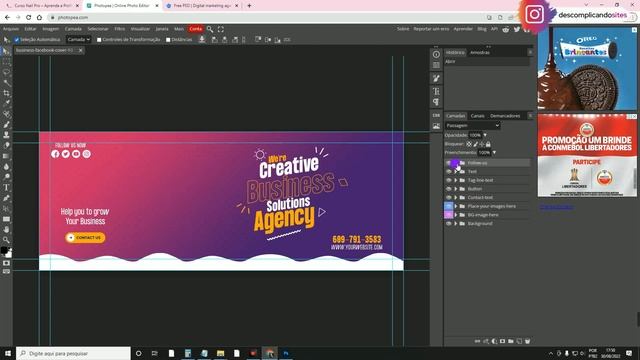Click the search magnifier in menu bar
The image size is (640, 360).
click(x=210, y=29)
